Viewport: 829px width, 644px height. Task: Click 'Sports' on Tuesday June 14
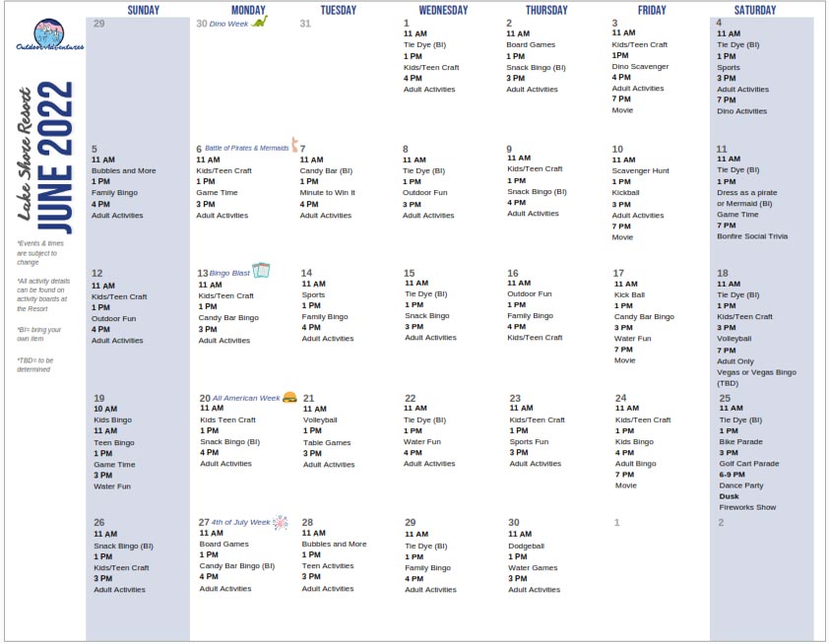coord(313,295)
